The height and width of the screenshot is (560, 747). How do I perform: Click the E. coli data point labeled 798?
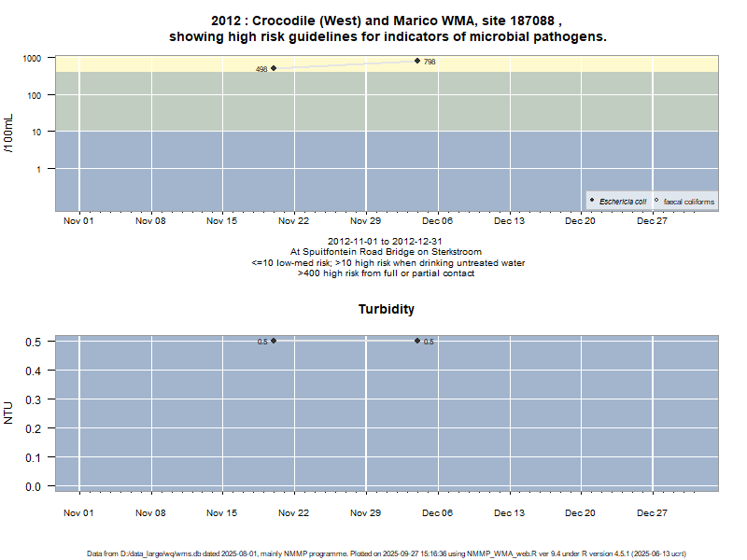click(417, 61)
